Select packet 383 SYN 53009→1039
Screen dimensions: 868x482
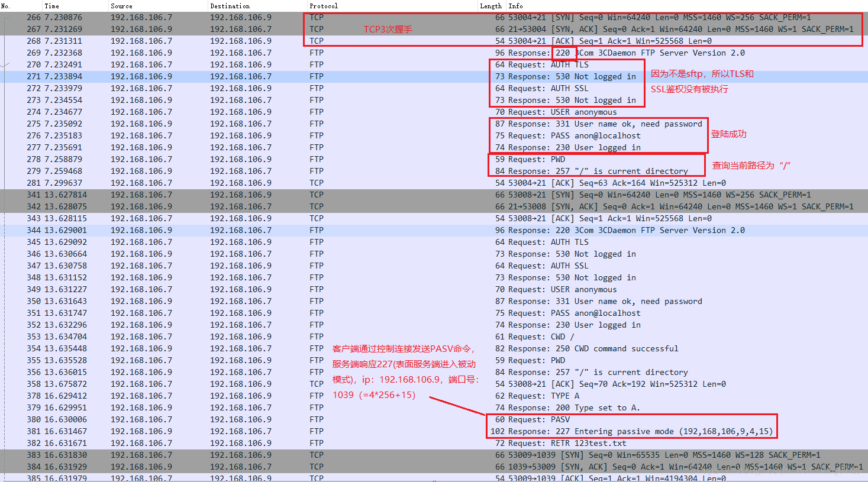pyautogui.click(x=434, y=455)
